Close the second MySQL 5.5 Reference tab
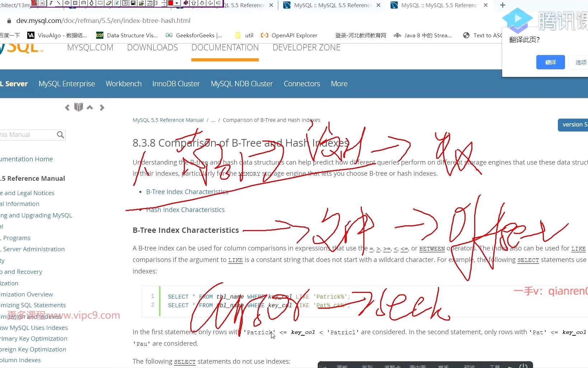 378,5
